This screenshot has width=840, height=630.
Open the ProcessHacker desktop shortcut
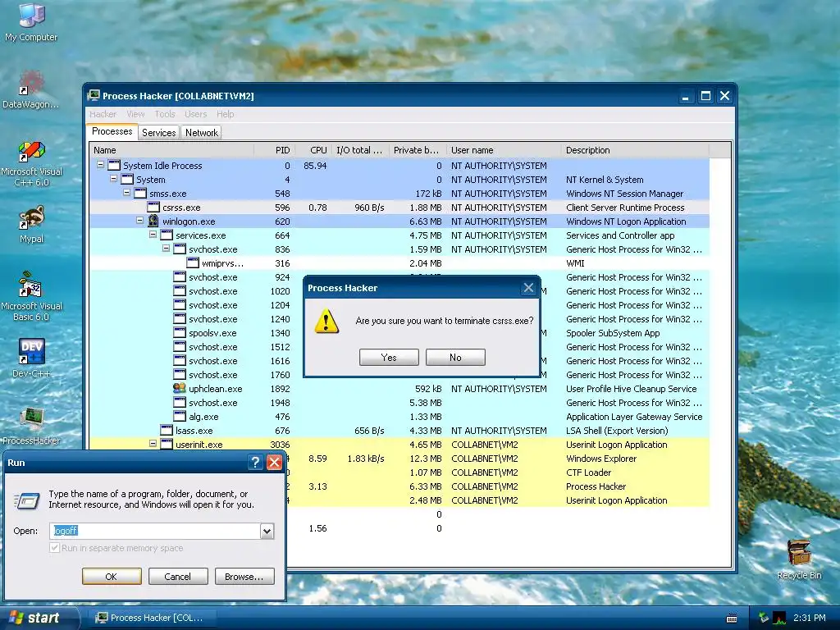[x=31, y=426]
